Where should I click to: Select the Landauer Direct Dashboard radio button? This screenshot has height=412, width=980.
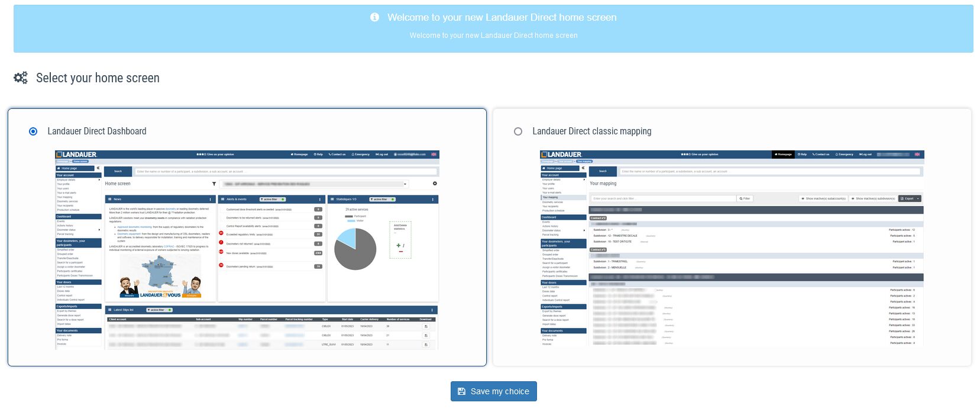(x=33, y=131)
